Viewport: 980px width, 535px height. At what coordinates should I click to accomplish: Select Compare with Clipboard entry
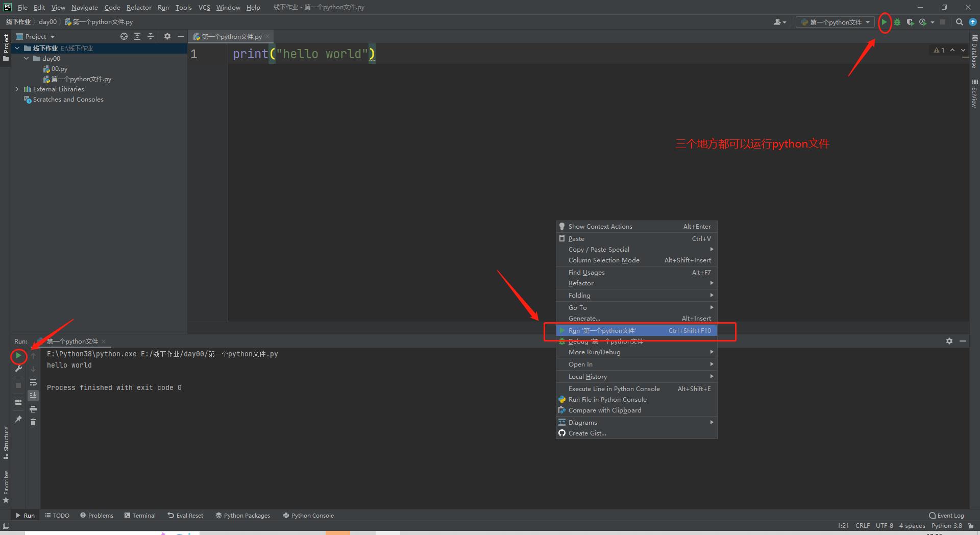636,410
